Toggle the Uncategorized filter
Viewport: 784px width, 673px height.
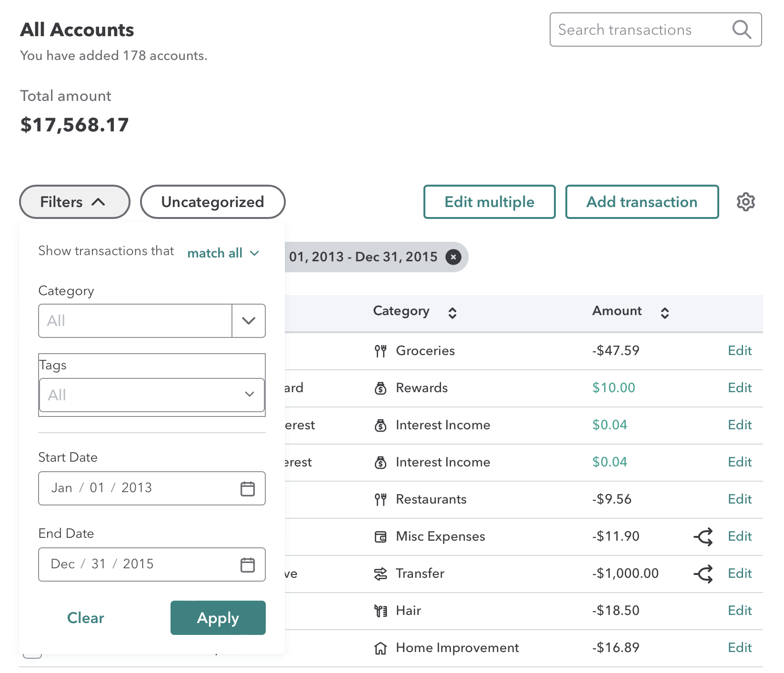[212, 202]
